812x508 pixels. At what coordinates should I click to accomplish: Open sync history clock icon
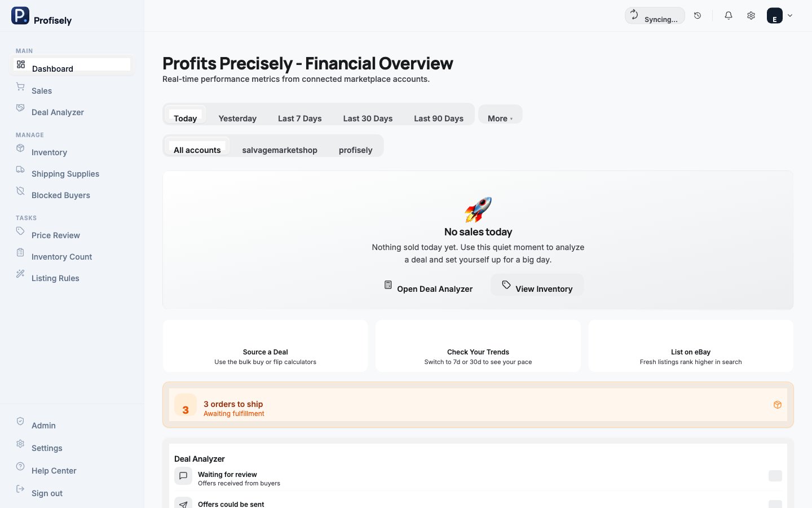point(698,16)
